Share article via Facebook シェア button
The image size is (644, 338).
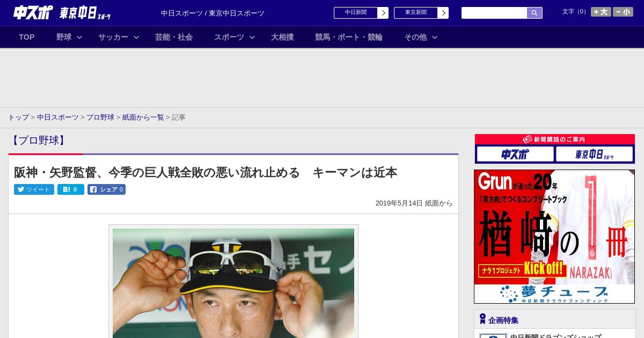106,189
